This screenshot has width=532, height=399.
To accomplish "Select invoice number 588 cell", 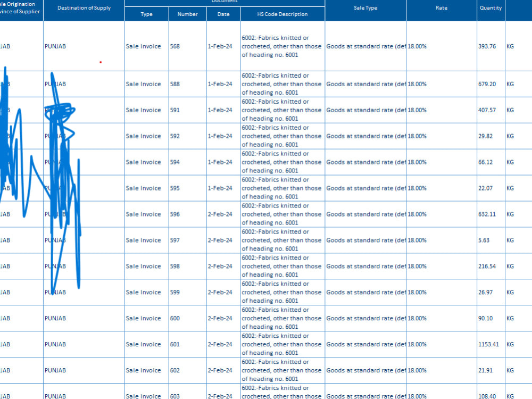I will coord(187,84).
